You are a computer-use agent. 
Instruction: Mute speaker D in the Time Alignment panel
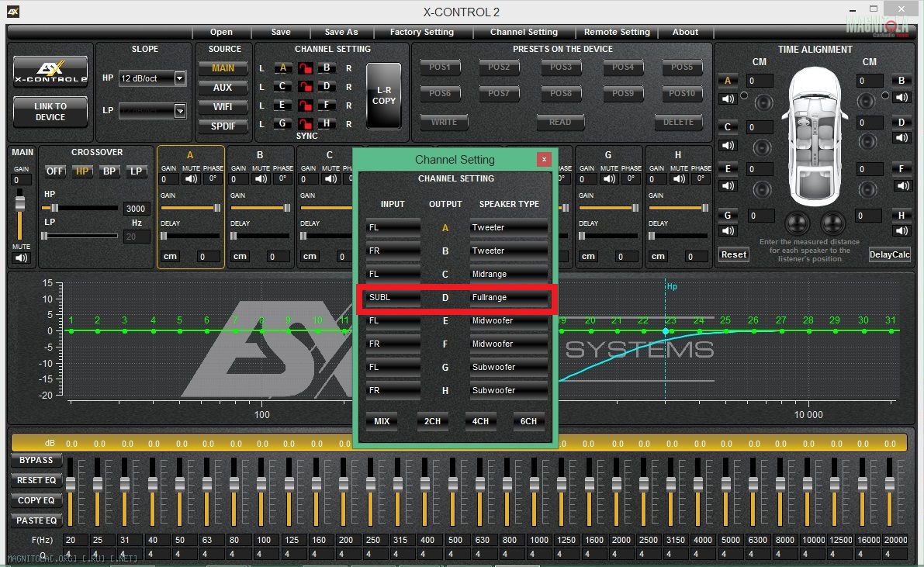[902, 138]
